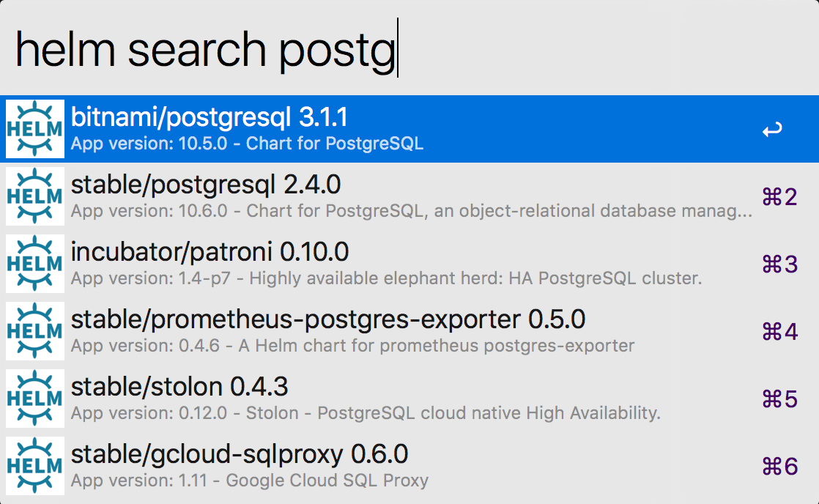Click the ⌘2 shortcut label
This screenshot has height=504, width=819.
pyautogui.click(x=779, y=197)
